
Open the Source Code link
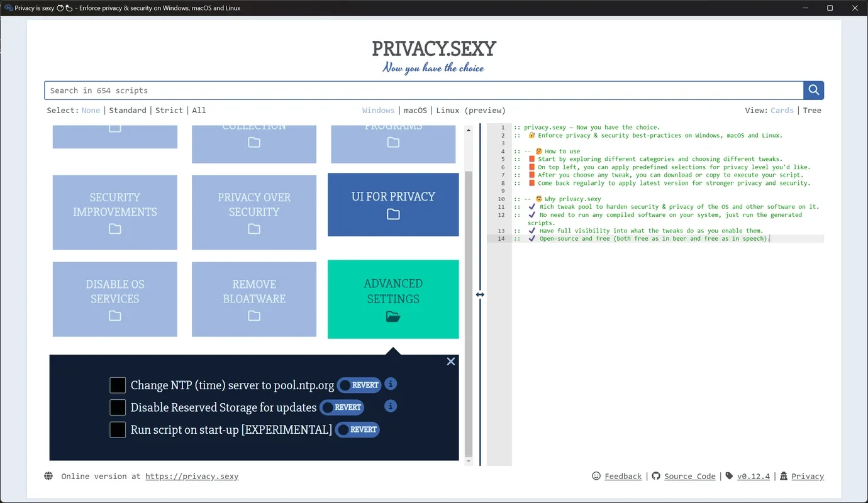[x=690, y=476]
